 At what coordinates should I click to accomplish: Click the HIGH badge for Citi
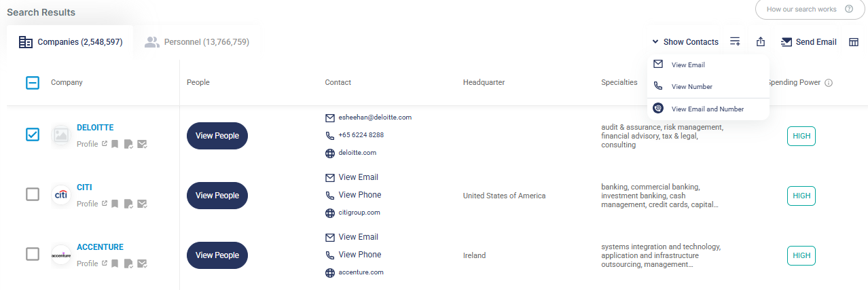click(x=801, y=196)
